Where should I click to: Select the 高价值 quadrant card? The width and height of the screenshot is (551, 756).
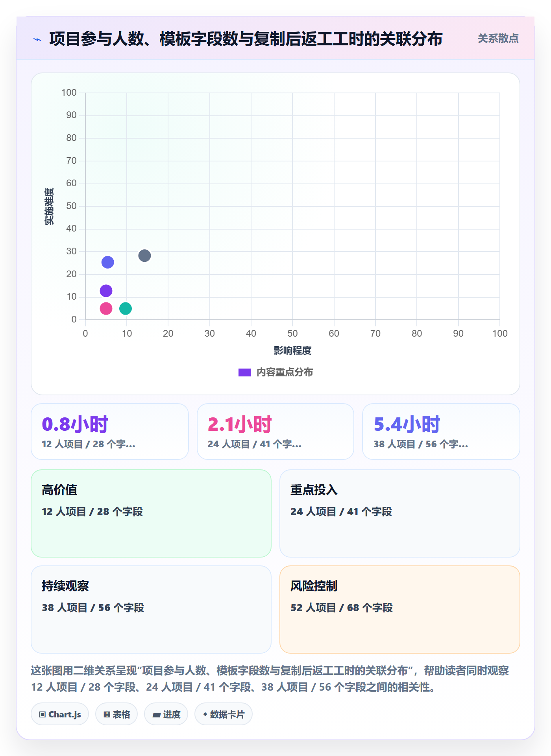151,513
